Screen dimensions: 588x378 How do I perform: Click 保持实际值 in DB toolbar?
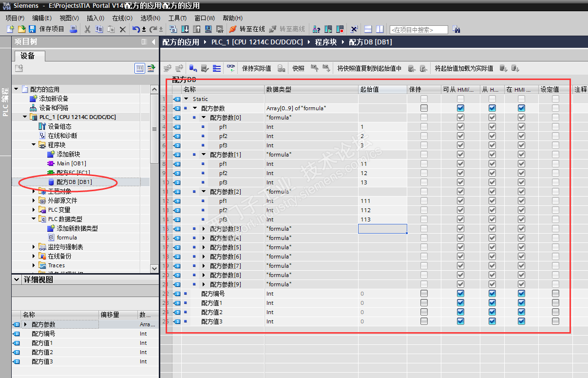256,68
